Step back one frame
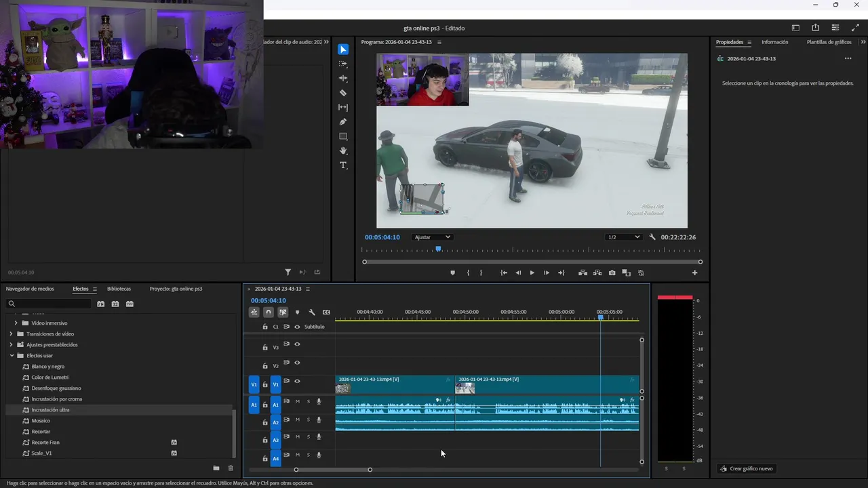 [x=519, y=273]
